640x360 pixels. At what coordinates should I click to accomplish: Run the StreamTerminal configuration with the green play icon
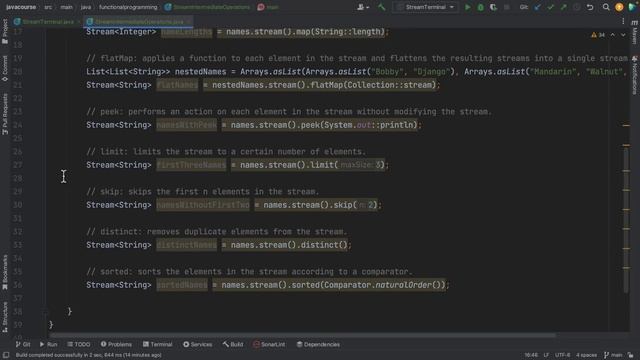[x=468, y=7]
